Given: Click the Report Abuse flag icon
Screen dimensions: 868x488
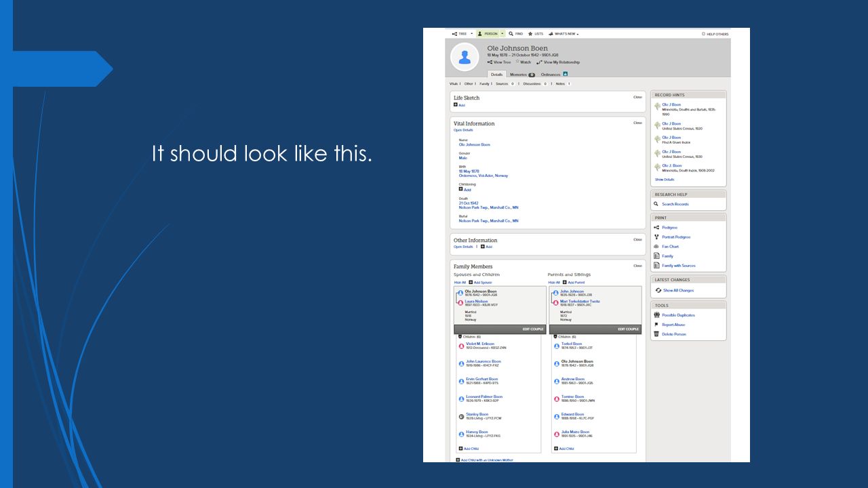Looking at the screenshot, I should 656,325.
